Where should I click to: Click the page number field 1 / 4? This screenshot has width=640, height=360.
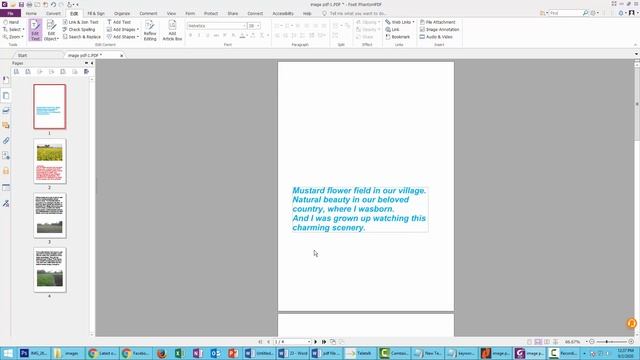pyautogui.click(x=292, y=342)
